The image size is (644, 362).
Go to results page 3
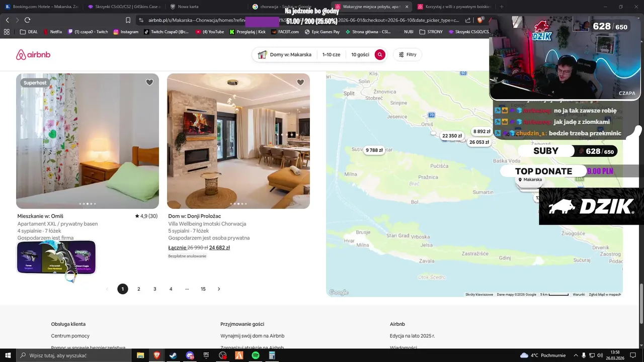pyautogui.click(x=155, y=289)
